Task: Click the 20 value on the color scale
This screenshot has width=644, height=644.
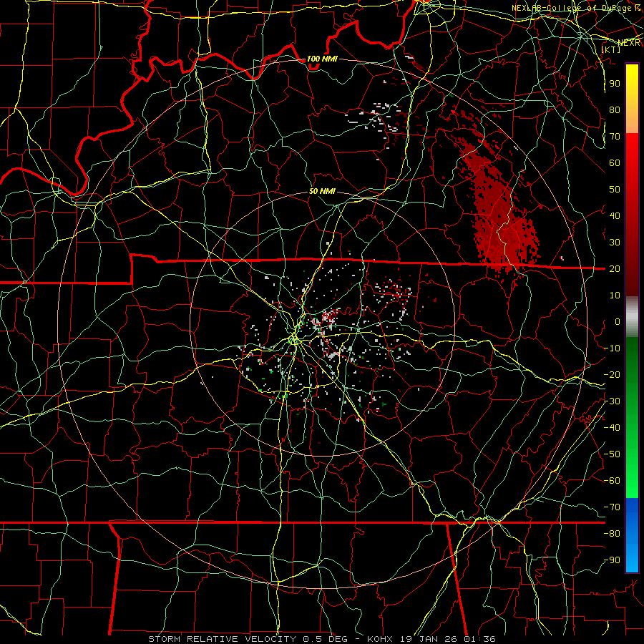Action: coord(615,268)
